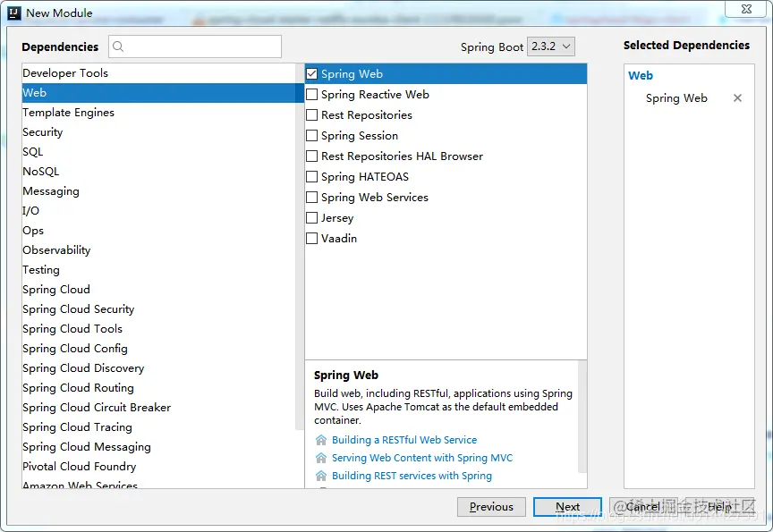Close the New Module dialog
The width and height of the screenshot is (773, 532).
pyautogui.click(x=746, y=9)
